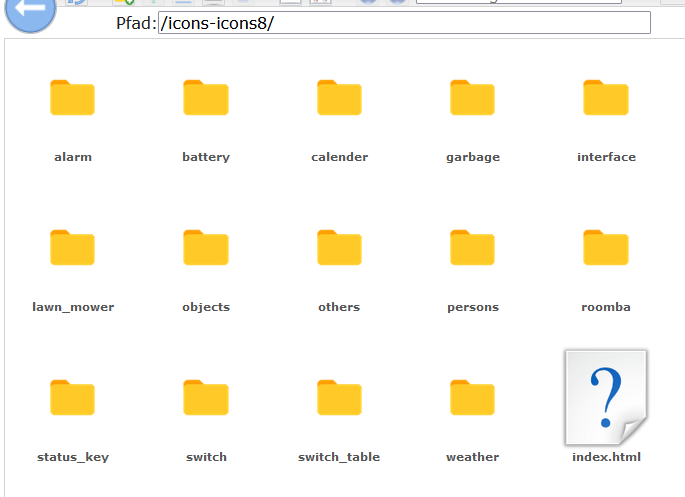Click the blue back arrow button

click(x=30, y=16)
